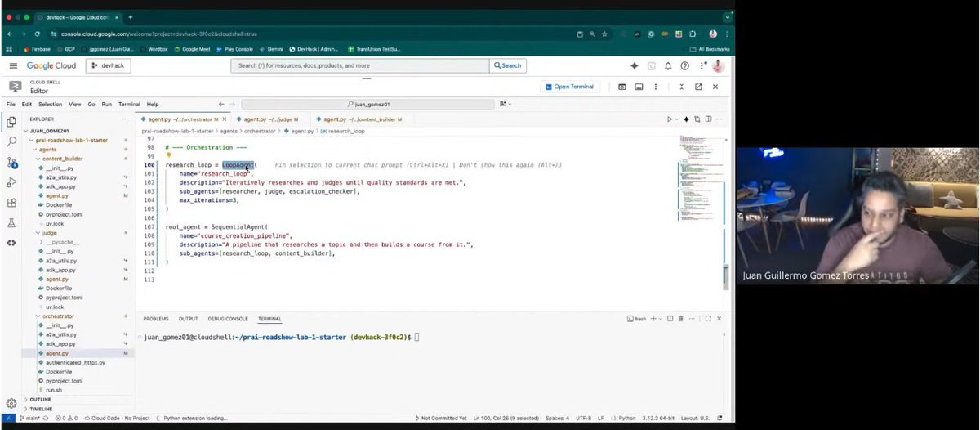Click the research_loop breadcrumb
The image size is (980, 430).
[342, 131]
